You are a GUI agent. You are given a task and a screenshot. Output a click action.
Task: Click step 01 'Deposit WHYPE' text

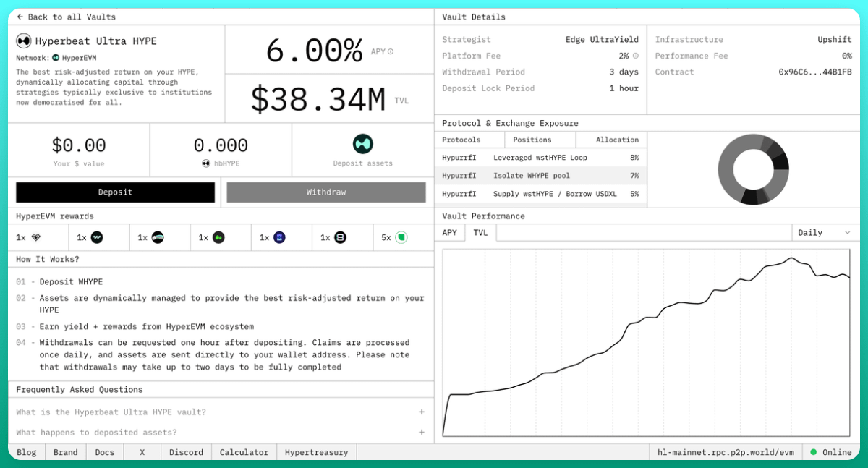[71, 282]
